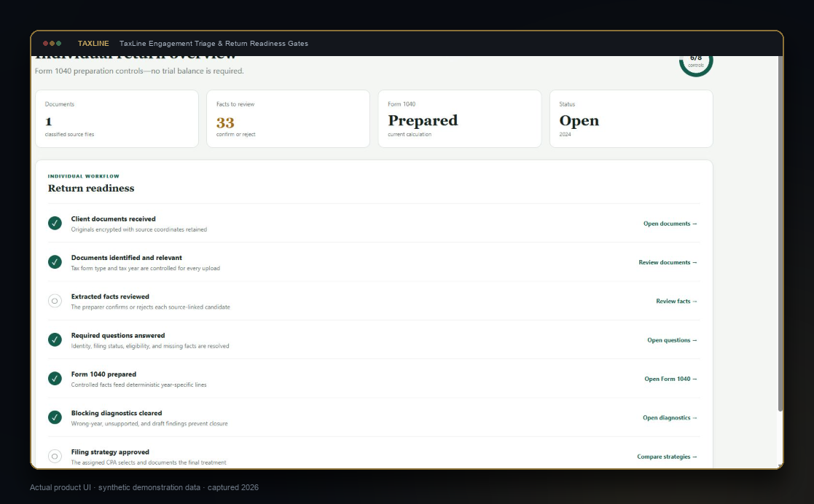This screenshot has width=814, height=504.
Task: Click the green check beside Client documents received
Action: (55, 223)
